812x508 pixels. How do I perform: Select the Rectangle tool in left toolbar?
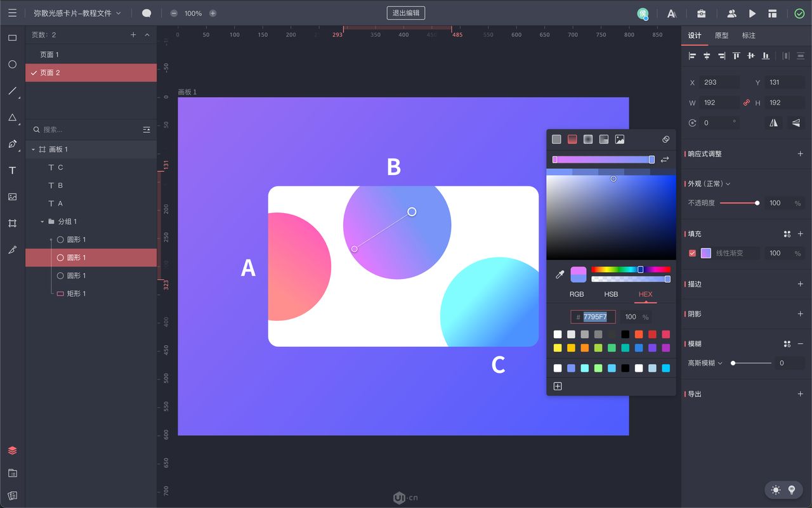12,38
